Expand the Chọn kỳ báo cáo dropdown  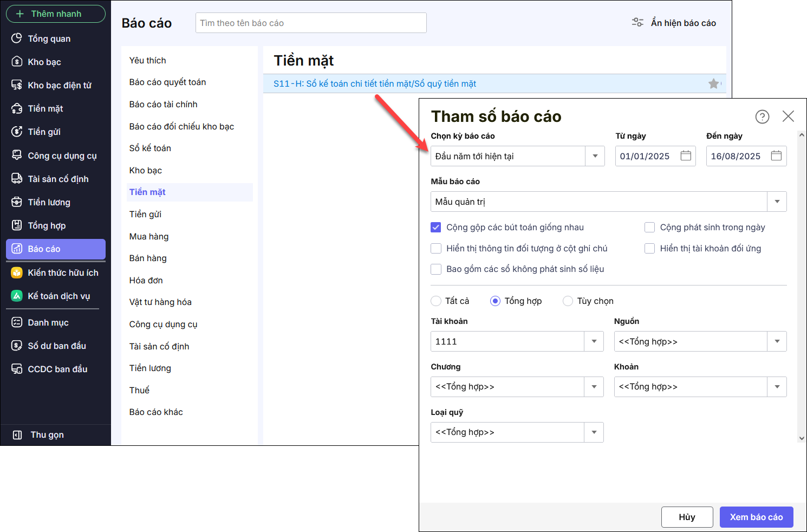pyautogui.click(x=595, y=156)
